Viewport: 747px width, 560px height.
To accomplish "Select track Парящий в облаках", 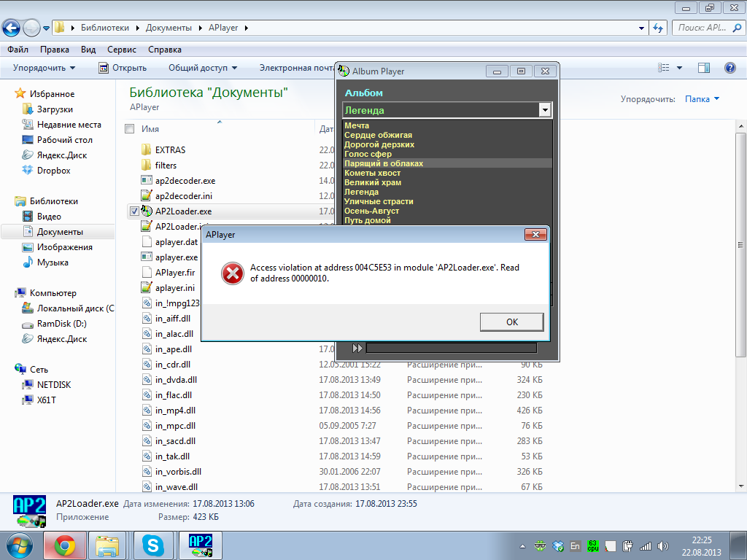I will pos(384,163).
